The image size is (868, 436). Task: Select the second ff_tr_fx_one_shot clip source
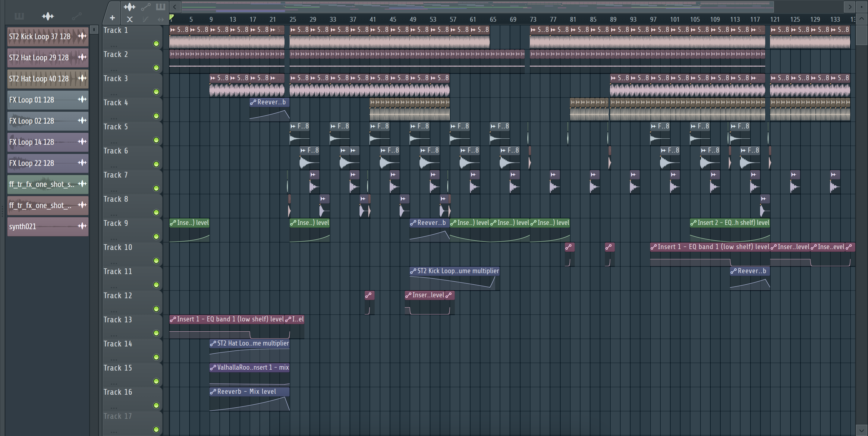(48, 205)
